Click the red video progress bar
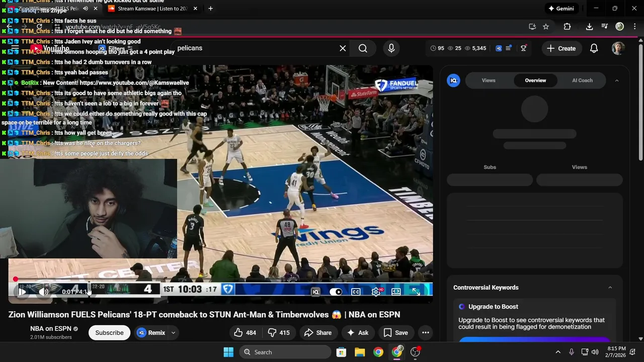644x362 pixels. coord(220,279)
